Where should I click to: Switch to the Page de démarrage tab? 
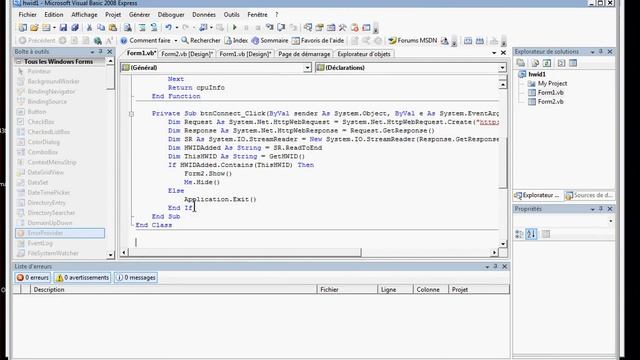coord(304,54)
